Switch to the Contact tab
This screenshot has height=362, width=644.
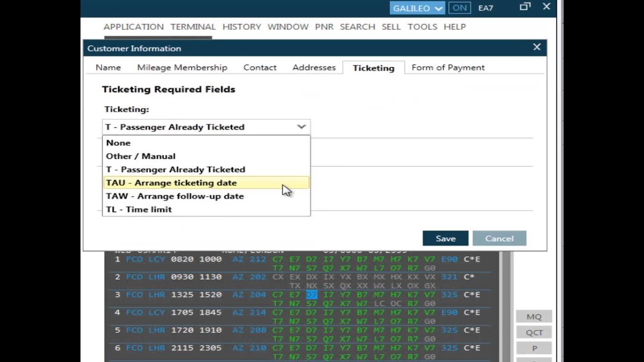(260, 67)
